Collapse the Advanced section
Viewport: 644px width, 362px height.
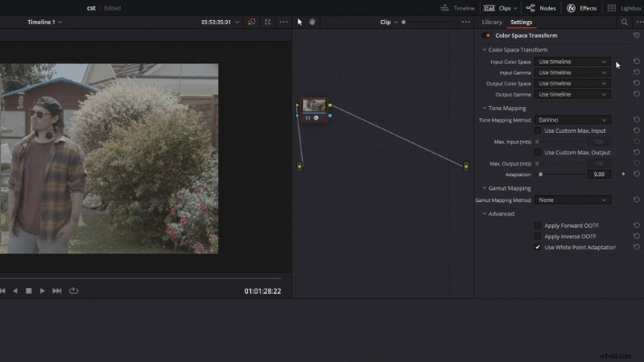click(485, 213)
